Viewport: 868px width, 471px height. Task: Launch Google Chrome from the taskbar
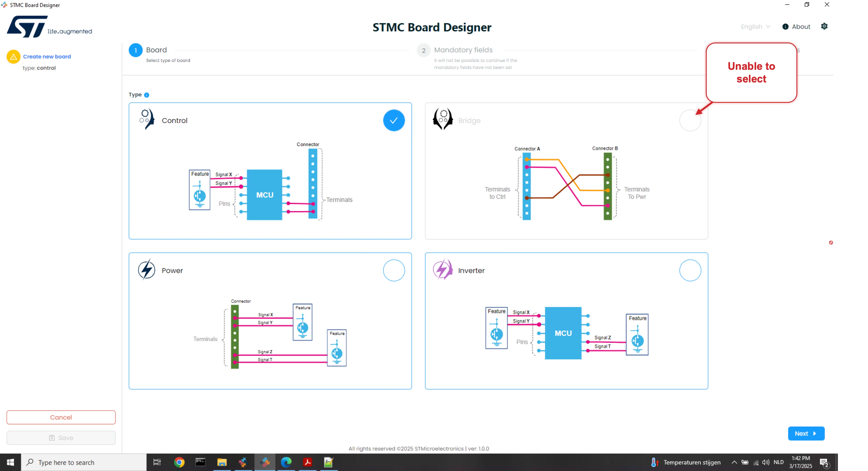(179, 462)
